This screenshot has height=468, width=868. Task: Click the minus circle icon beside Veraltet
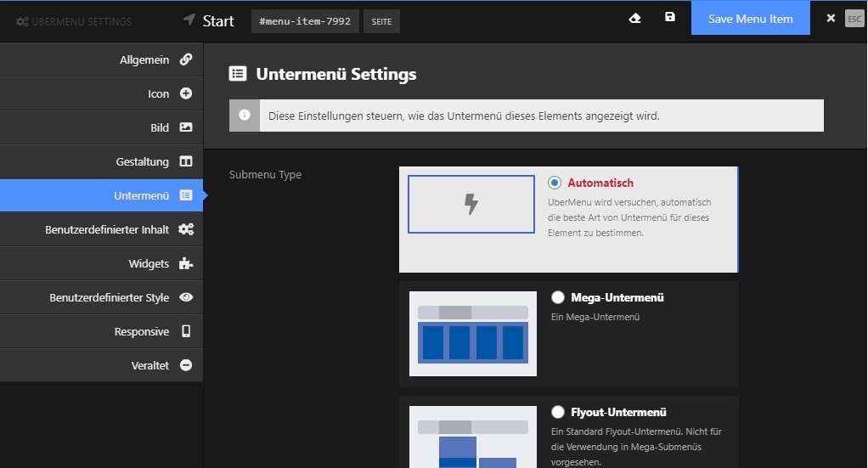pyautogui.click(x=186, y=365)
